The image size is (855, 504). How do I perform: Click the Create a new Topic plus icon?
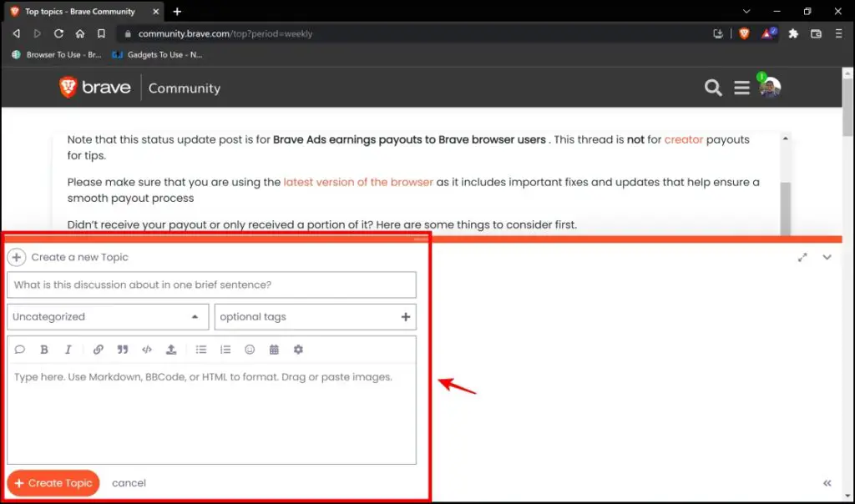click(17, 257)
